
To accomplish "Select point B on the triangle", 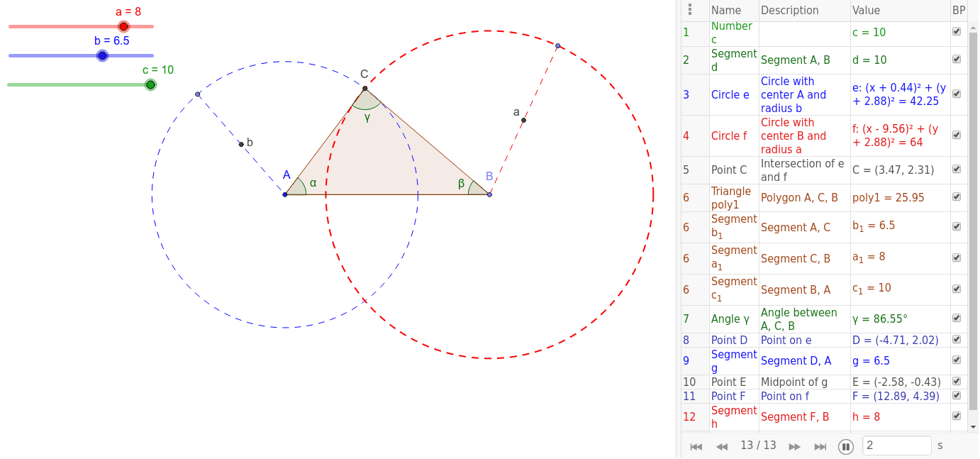I will 489,194.
